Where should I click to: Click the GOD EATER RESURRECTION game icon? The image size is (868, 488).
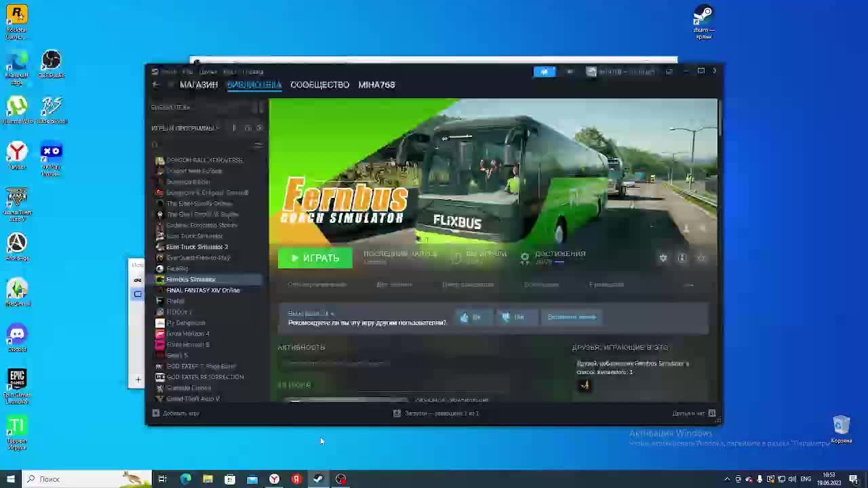[x=160, y=377]
